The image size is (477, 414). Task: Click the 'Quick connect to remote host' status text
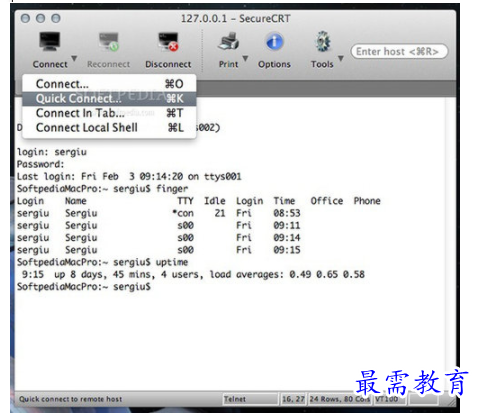coord(70,399)
